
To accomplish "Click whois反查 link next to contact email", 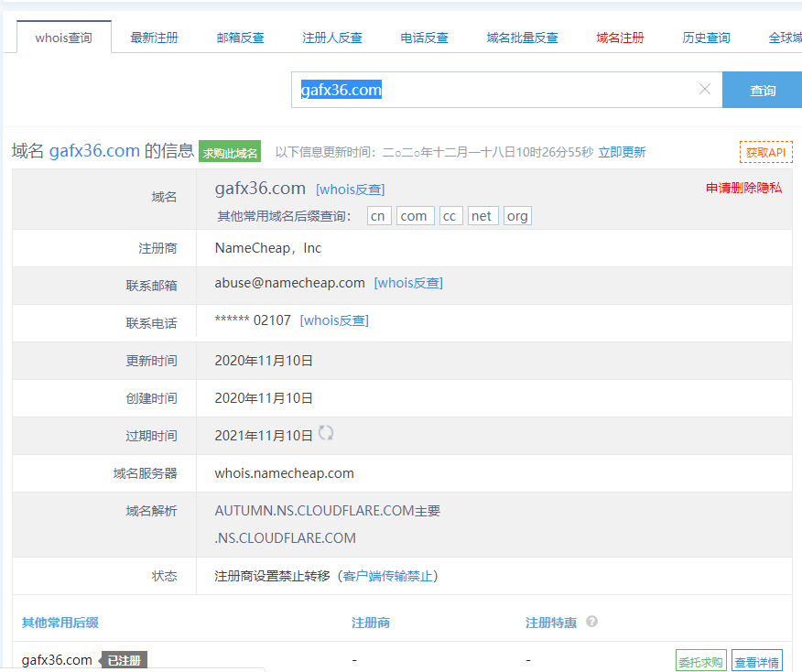I will pos(408,283).
